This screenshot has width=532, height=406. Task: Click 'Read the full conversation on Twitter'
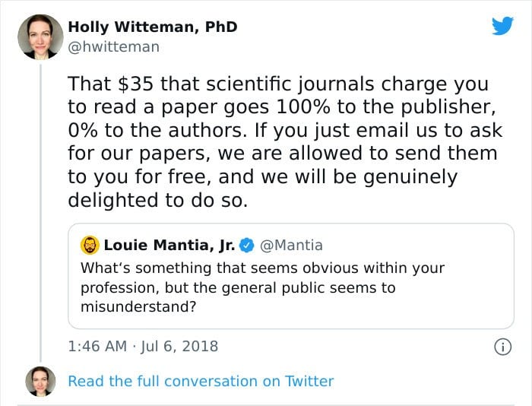(201, 381)
